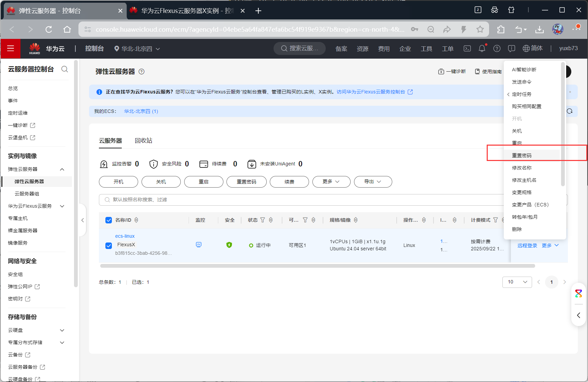588x382 pixels.
Task: Click the green security shield for ecs-linux
Action: pyautogui.click(x=229, y=245)
